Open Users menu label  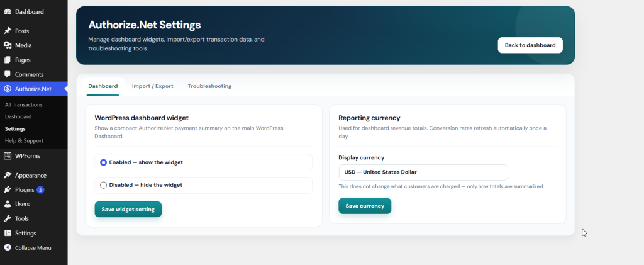[x=22, y=204]
